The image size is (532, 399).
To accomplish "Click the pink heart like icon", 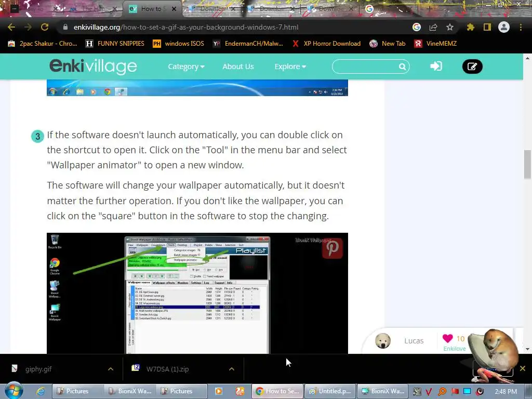I will point(447,338).
